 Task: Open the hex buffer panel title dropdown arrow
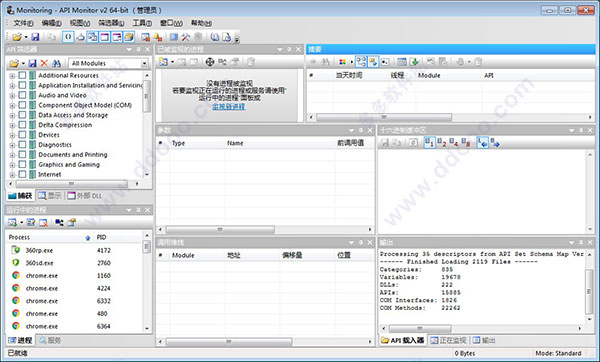pyautogui.click(x=571, y=130)
